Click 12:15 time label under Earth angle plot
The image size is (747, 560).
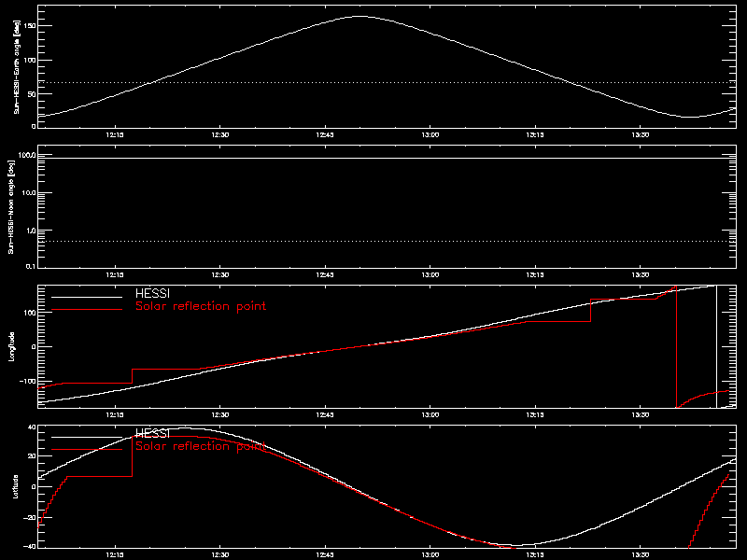click(115, 135)
